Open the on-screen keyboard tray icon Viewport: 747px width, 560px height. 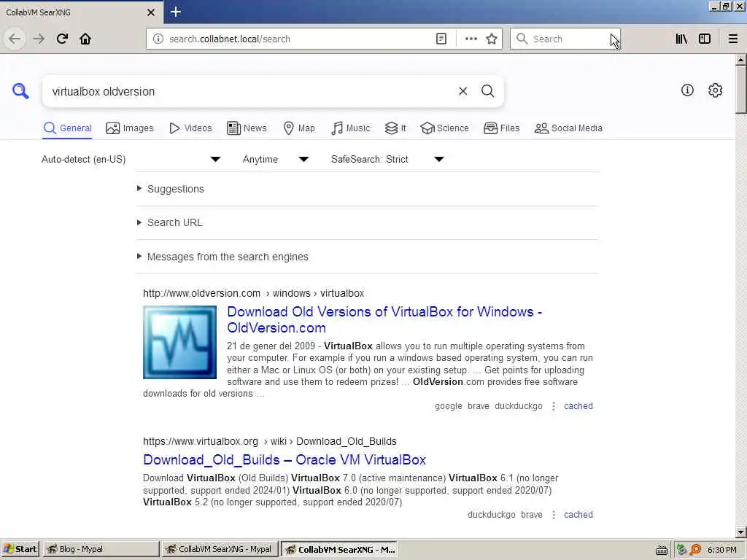coord(661,550)
